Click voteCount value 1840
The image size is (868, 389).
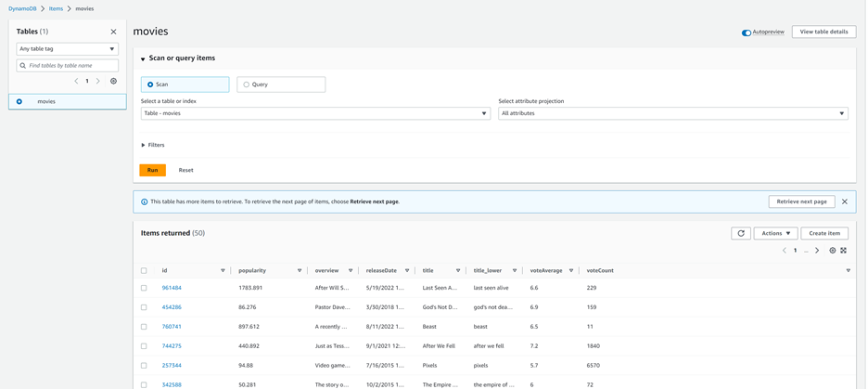pos(594,345)
